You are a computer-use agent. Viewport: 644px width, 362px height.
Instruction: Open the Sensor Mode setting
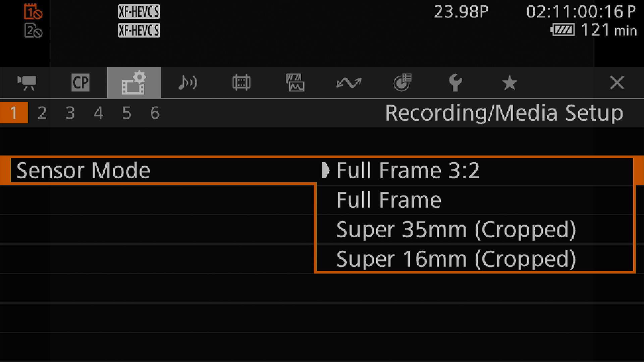83,170
